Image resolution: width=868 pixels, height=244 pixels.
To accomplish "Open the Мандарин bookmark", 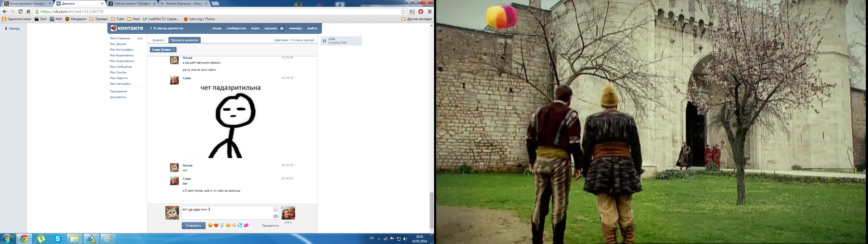I will point(76,19).
